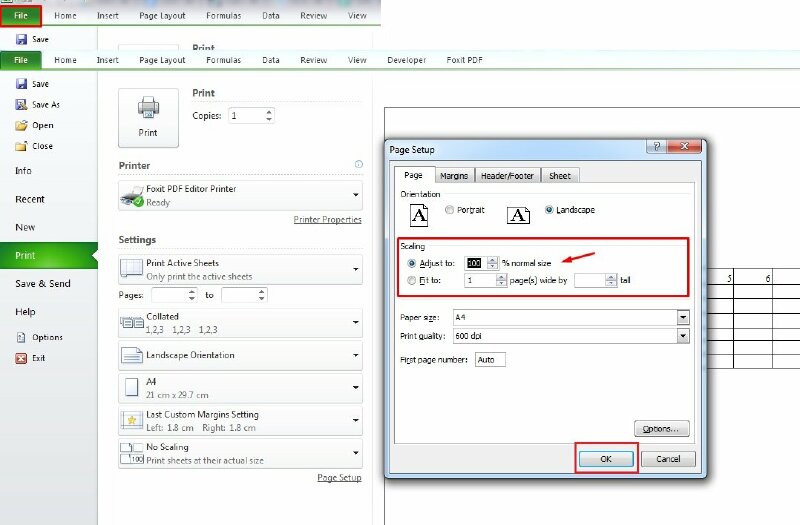Click the Portrait page orientation icon

click(x=419, y=215)
